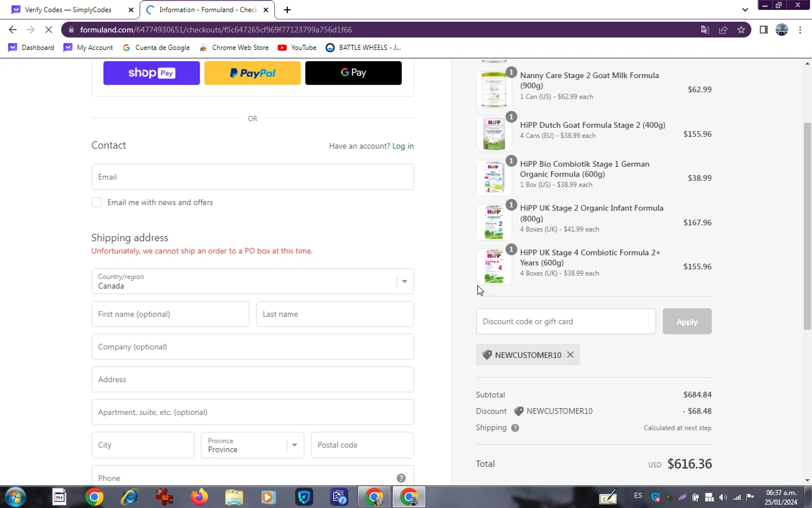Pay with Shop Pay

[x=152, y=73]
